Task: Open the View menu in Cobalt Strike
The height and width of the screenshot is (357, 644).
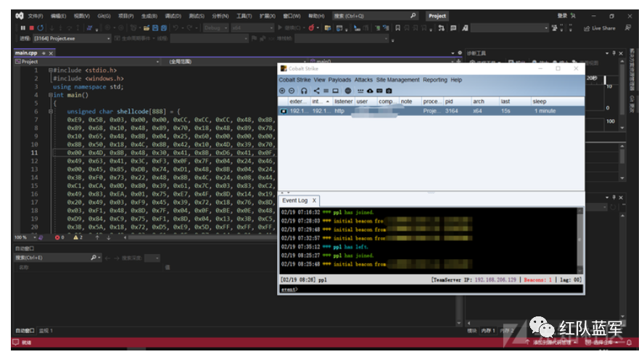Action: point(319,80)
